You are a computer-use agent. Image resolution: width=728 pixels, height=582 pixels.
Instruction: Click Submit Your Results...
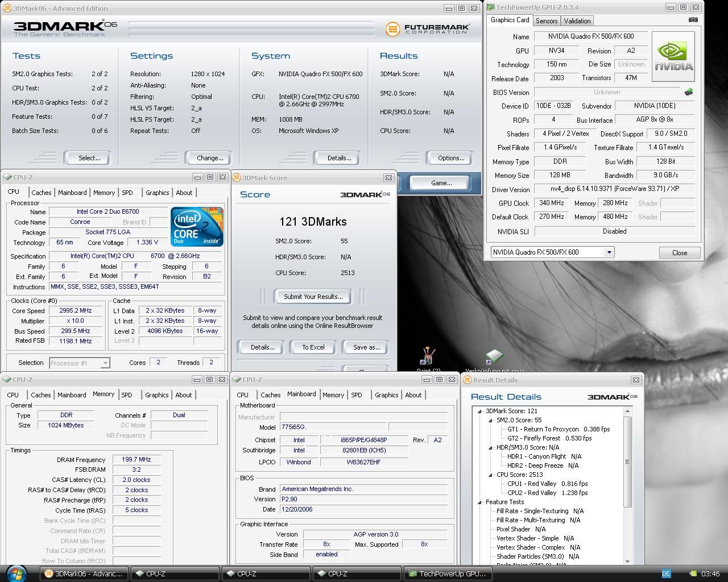(x=312, y=297)
